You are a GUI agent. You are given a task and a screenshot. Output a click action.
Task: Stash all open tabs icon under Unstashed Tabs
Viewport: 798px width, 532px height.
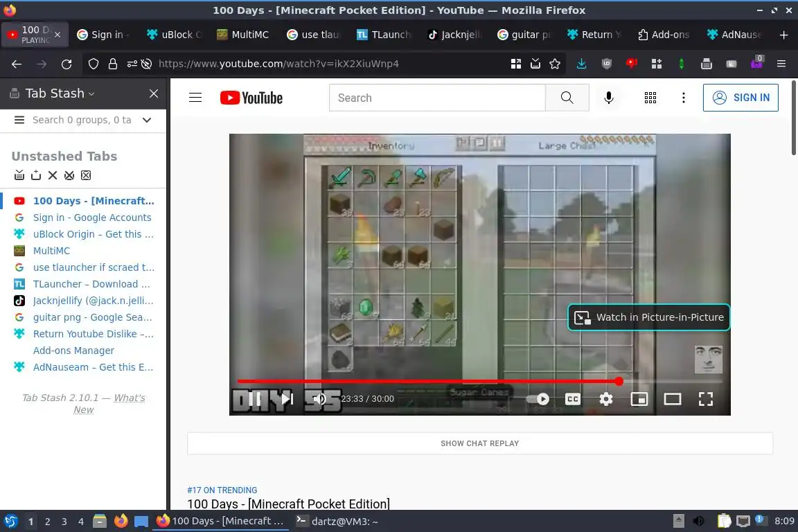point(19,175)
